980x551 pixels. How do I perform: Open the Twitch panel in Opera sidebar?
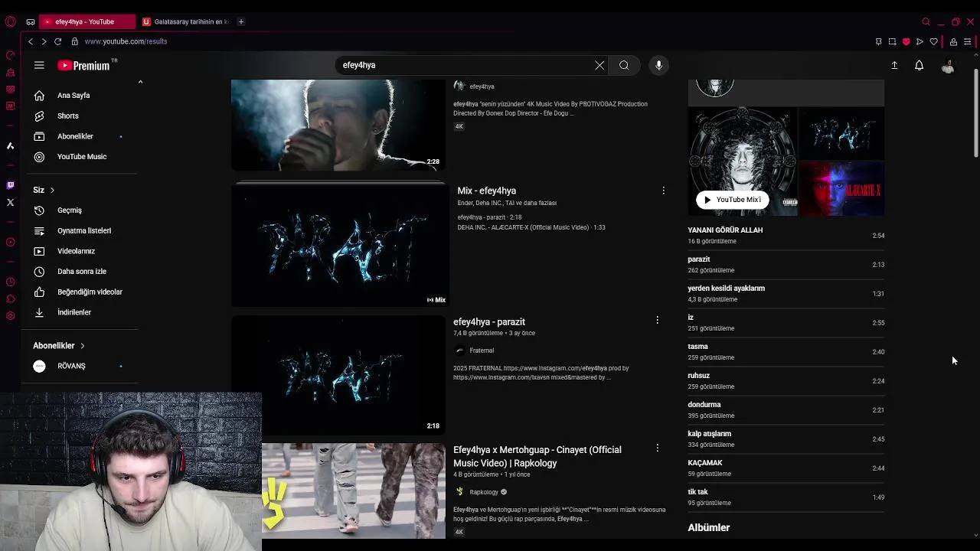click(x=10, y=185)
